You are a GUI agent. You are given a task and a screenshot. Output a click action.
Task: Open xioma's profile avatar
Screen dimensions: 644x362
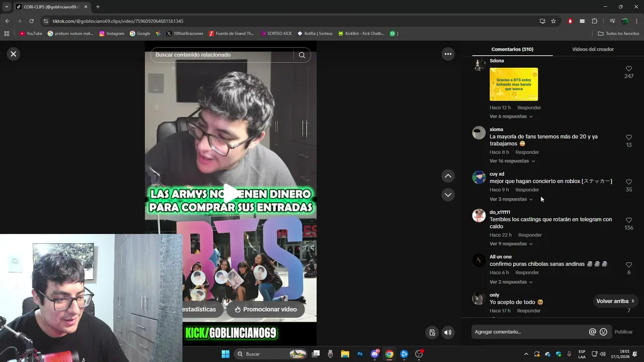479,133
